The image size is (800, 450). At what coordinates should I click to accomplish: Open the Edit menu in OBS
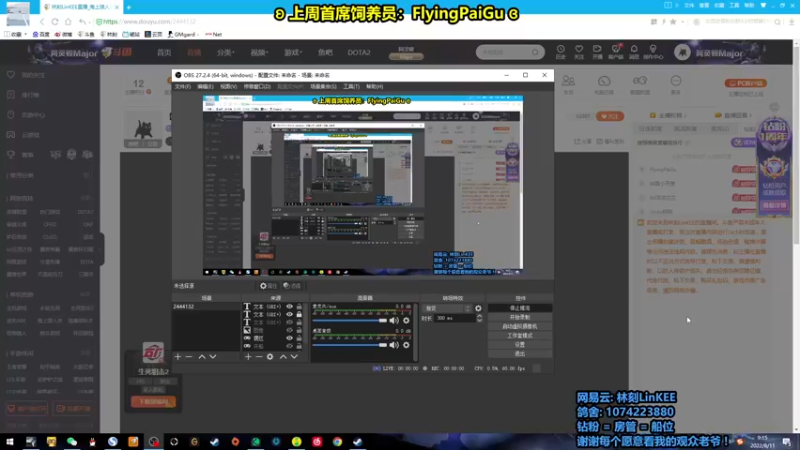tap(205, 86)
